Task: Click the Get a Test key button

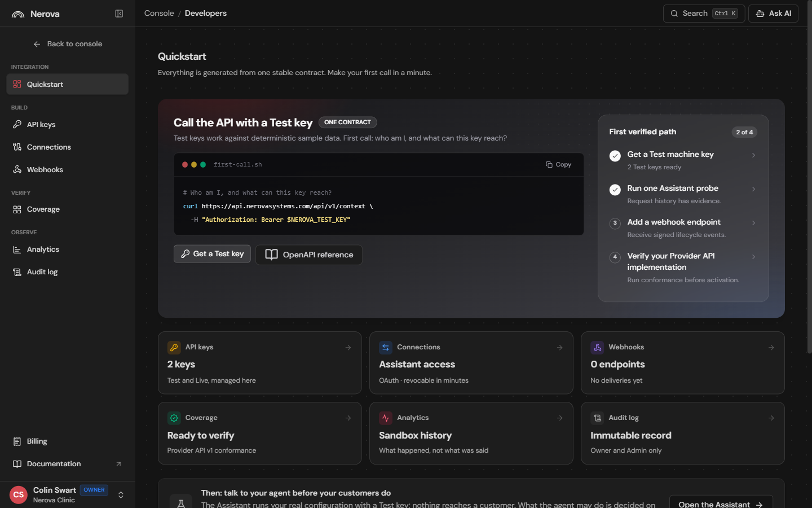Action: pos(212,254)
